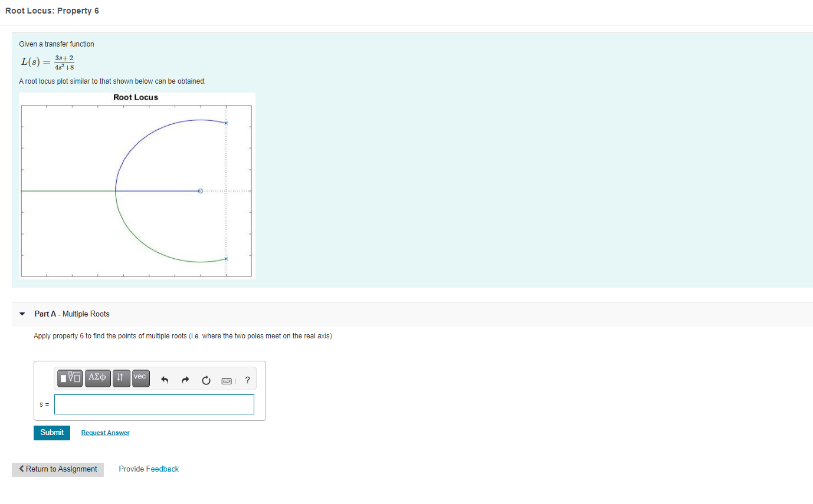Open the math templates tool

(70, 377)
